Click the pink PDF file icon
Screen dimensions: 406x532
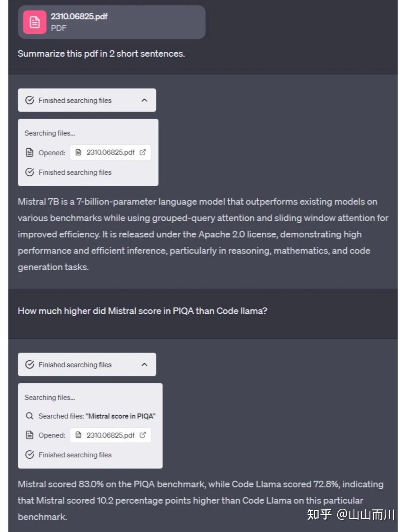coord(35,22)
